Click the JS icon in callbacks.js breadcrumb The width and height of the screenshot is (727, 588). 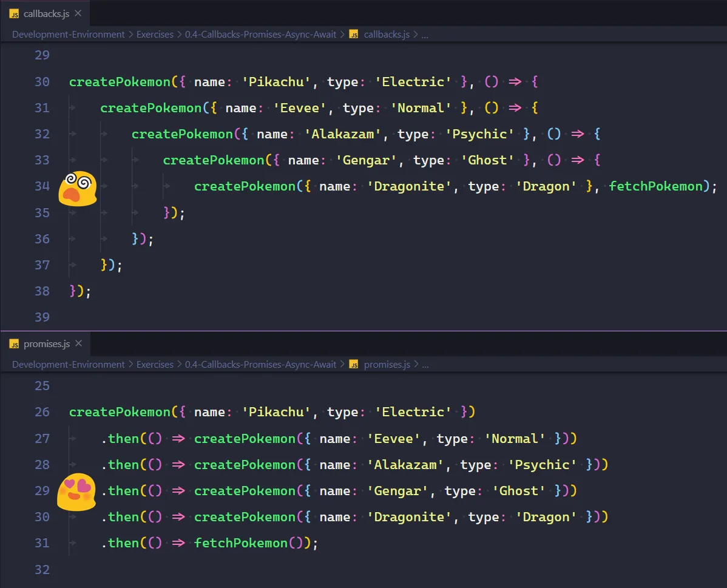coord(354,35)
